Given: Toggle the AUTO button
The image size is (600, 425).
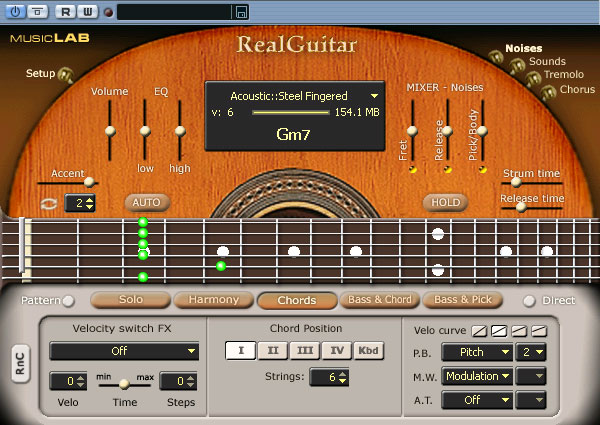Looking at the screenshot, I should [147, 202].
